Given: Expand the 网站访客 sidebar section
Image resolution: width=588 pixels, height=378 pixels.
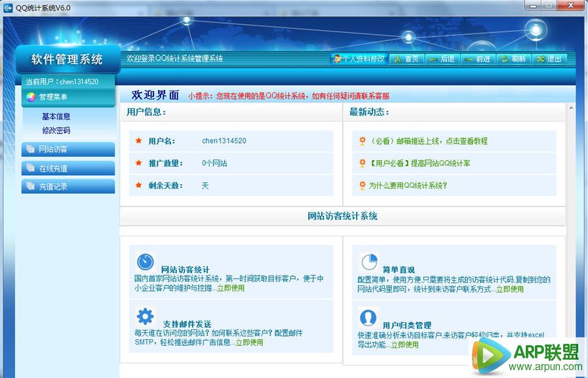Looking at the screenshot, I should click(x=68, y=150).
